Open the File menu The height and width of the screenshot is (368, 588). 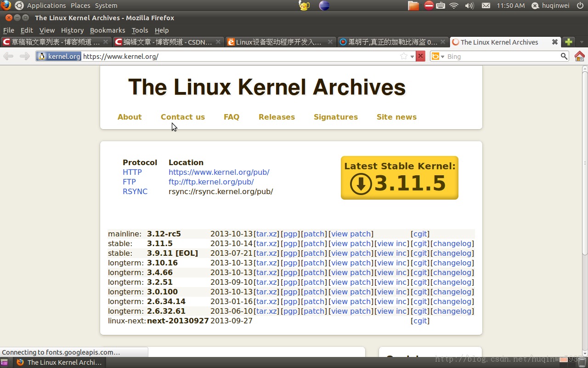(9, 30)
